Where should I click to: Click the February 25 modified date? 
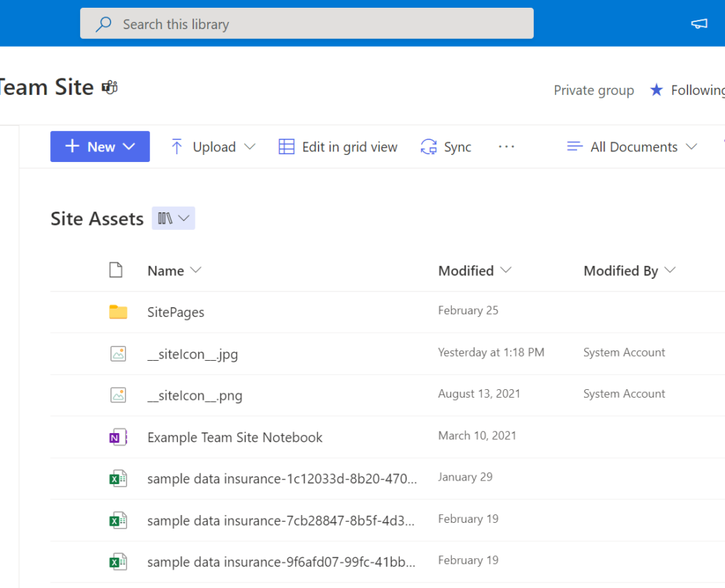(x=469, y=310)
